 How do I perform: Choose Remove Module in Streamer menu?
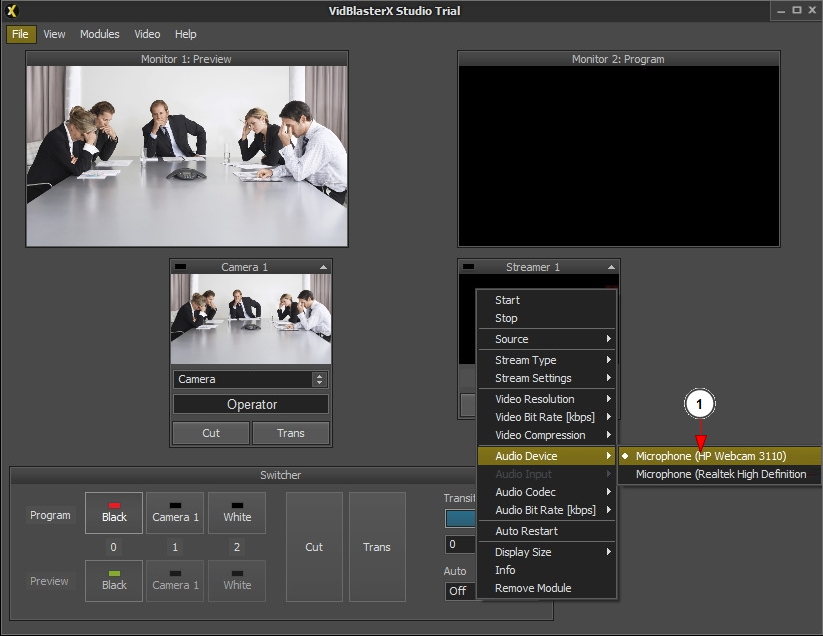click(546, 588)
